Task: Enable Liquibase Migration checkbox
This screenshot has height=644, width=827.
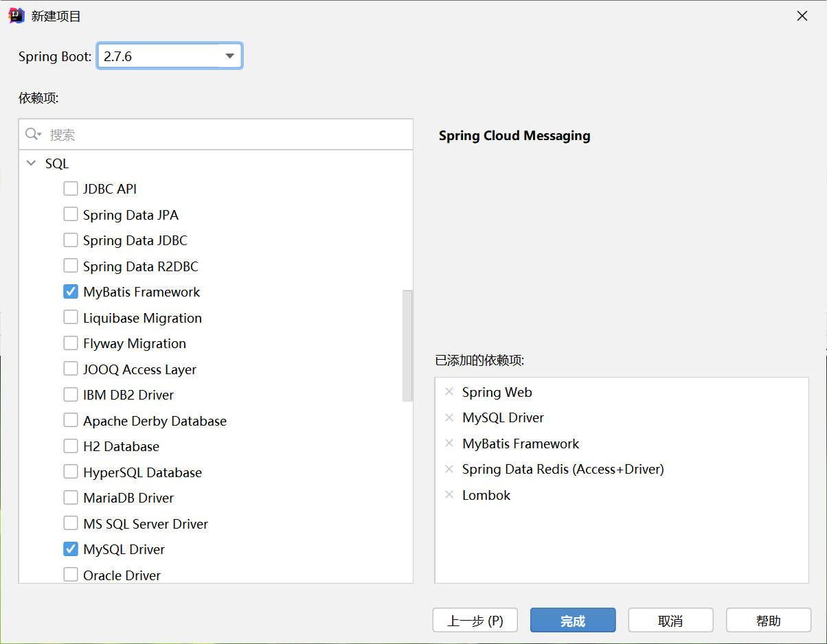Action: 71,317
